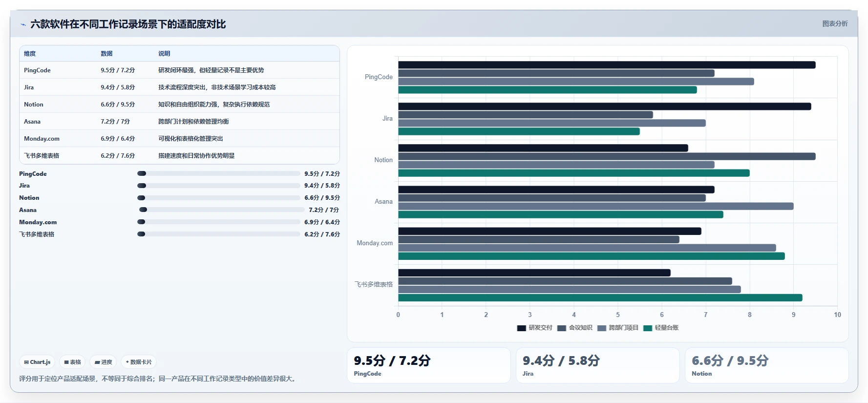Click the Asana progress bar
The width and height of the screenshot is (868, 403).
pyautogui.click(x=222, y=210)
